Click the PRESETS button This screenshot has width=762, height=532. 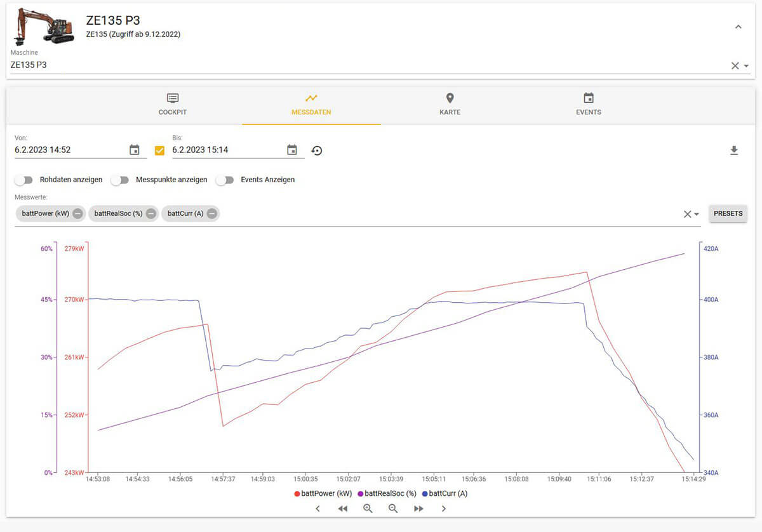(x=728, y=214)
